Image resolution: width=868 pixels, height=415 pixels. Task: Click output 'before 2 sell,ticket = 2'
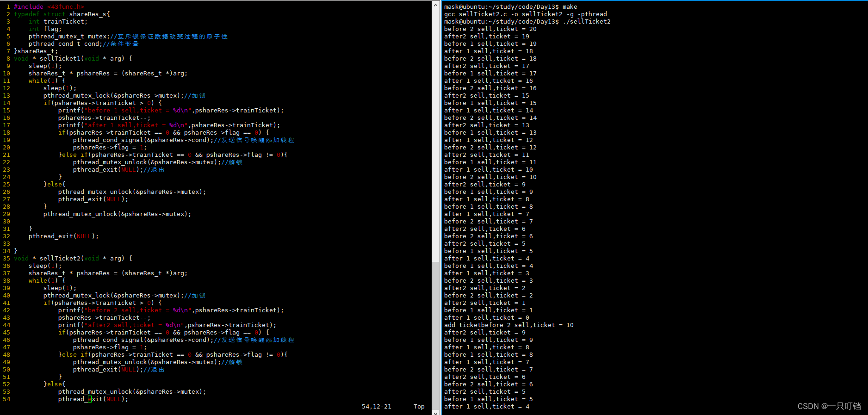(489, 295)
